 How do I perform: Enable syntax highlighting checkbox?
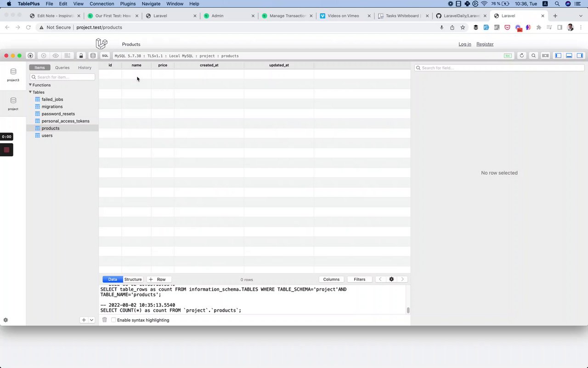(x=113, y=320)
